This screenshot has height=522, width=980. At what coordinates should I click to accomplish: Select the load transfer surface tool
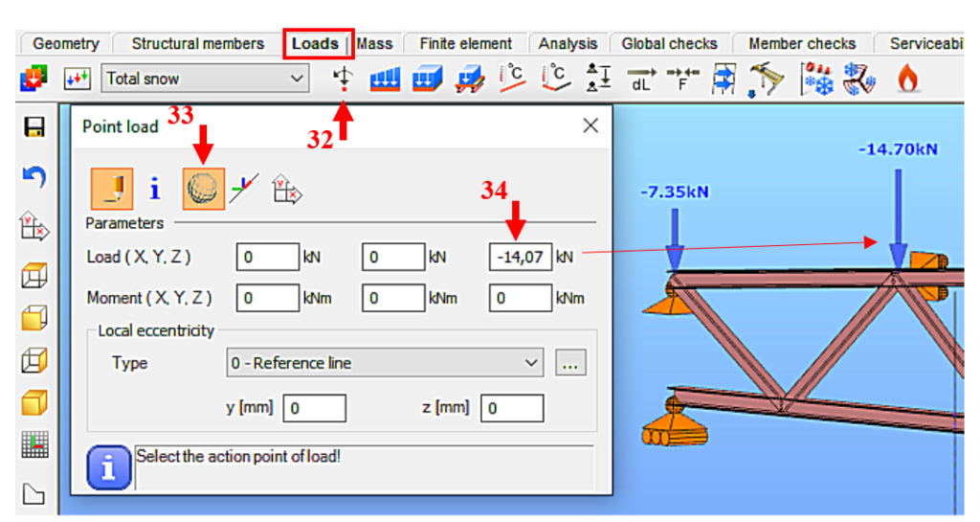pyautogui.click(x=470, y=80)
